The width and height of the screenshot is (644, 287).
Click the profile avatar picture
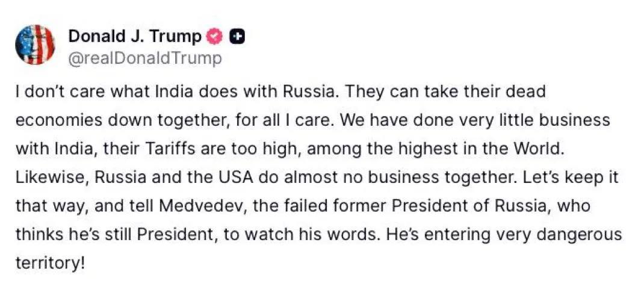(x=34, y=45)
